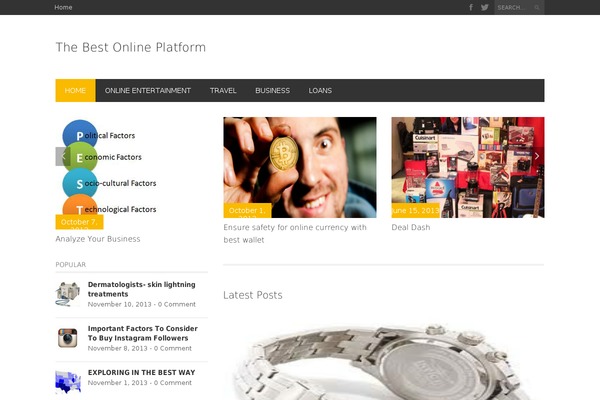Click the June 15, 2013 date badge
Viewport: 600px width, 400px height.
(x=416, y=211)
